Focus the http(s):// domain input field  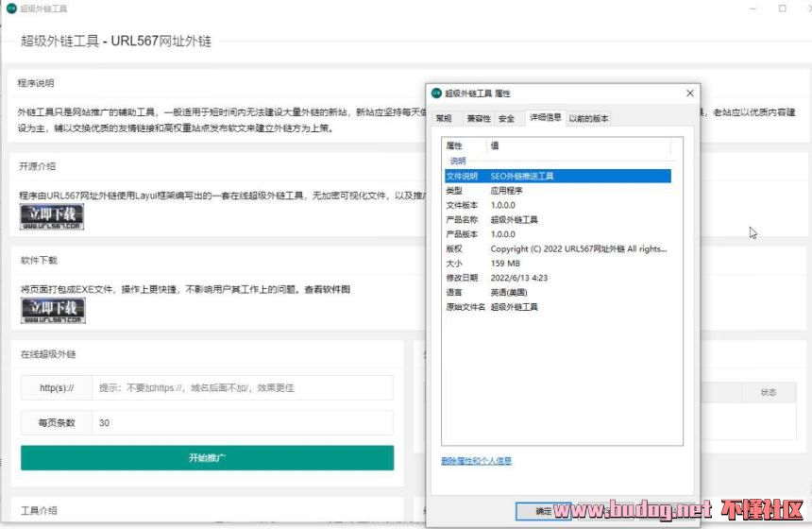(242, 388)
